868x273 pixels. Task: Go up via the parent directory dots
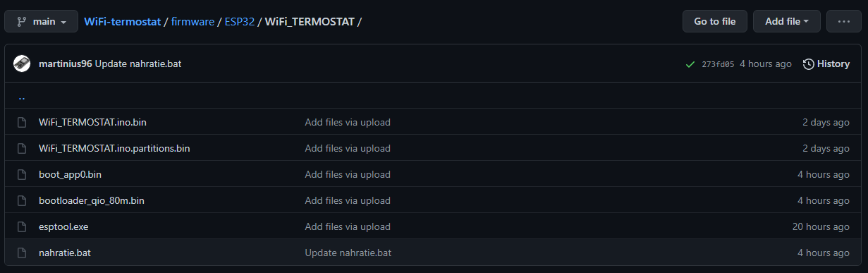coord(22,97)
